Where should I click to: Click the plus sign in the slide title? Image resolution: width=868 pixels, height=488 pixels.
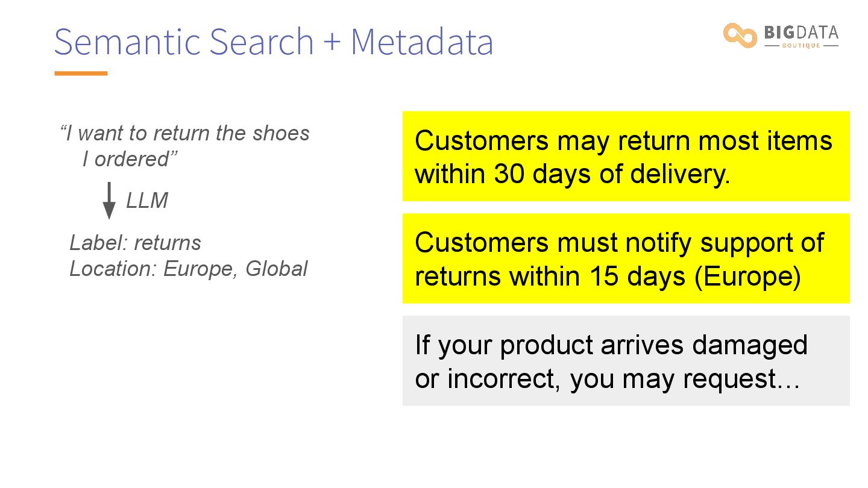332,43
